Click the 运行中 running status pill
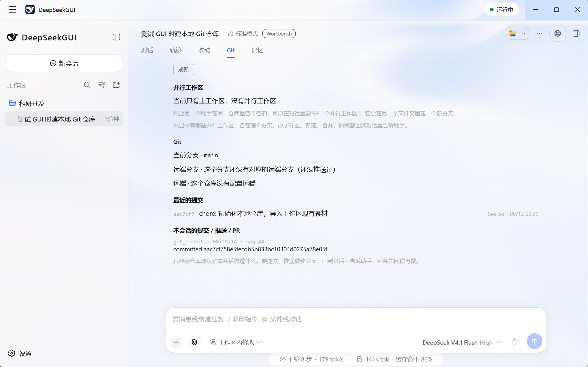The width and height of the screenshot is (588, 367). coord(501,9)
